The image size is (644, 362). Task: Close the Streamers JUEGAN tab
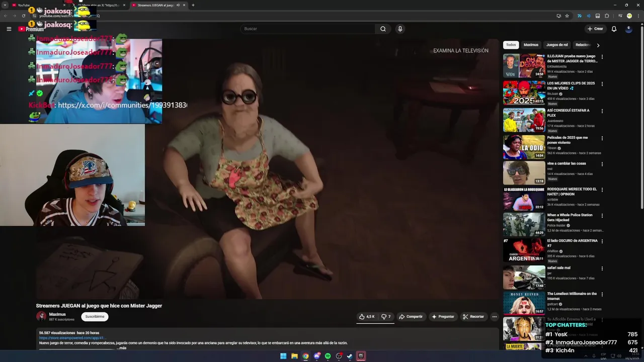(x=184, y=5)
